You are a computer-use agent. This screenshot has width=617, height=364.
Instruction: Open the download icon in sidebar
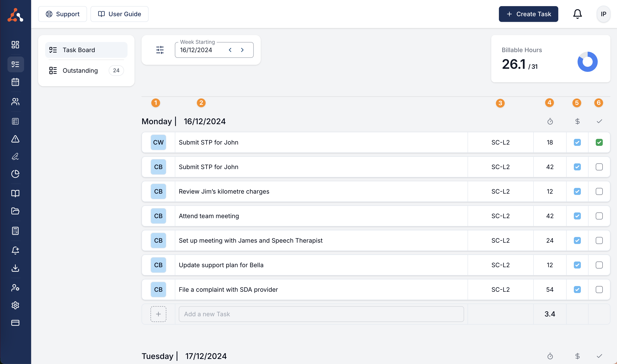[x=15, y=268]
